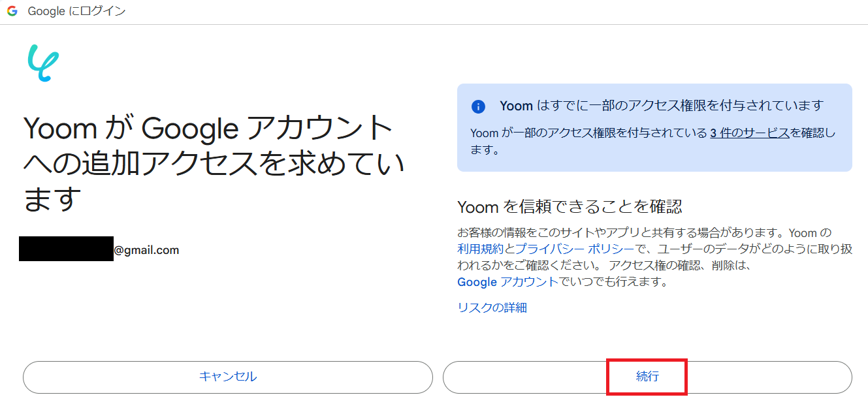
Task: Click the bold banner title about existing permissions
Action: coord(662,106)
